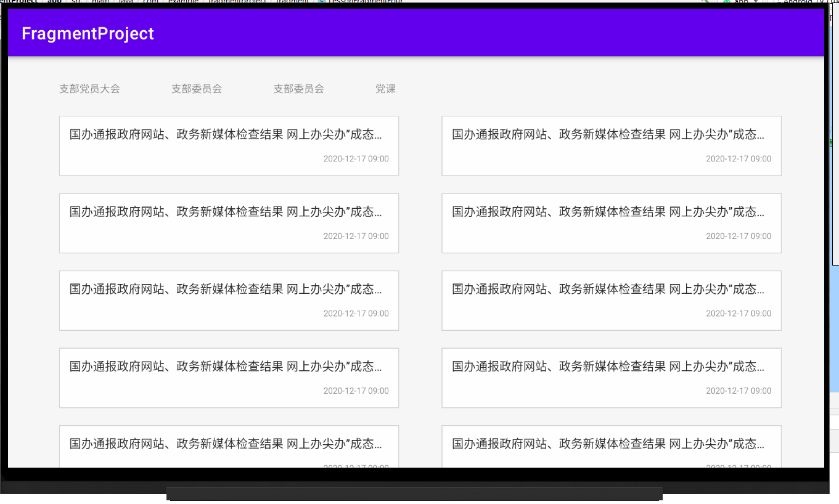The width and height of the screenshot is (839, 504).
Task: Open the fourth-row news card in left column
Action: coord(229,378)
